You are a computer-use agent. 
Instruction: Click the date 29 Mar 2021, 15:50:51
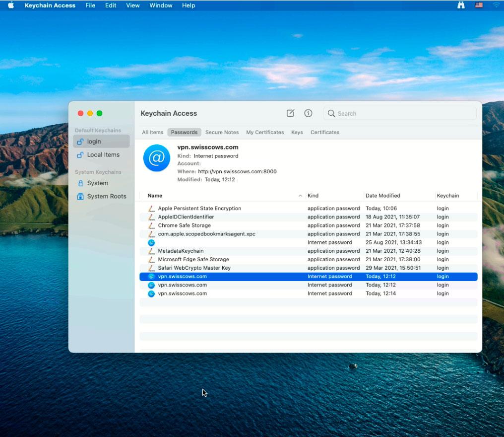[393, 268]
